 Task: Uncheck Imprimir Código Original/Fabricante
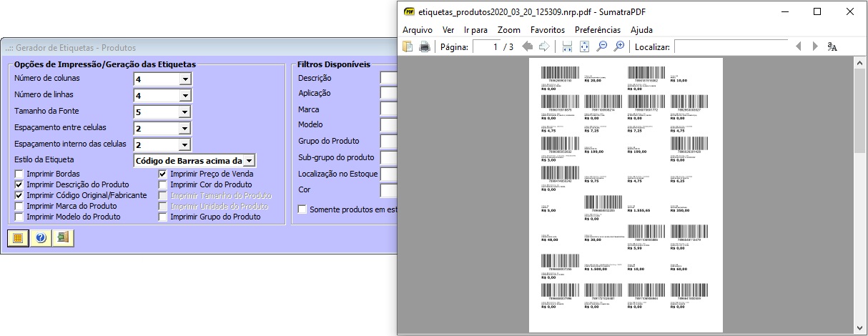tap(19, 195)
